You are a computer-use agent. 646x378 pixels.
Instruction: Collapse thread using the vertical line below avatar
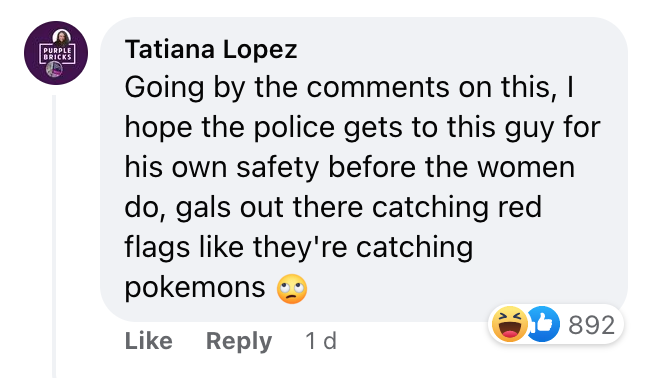(54, 236)
